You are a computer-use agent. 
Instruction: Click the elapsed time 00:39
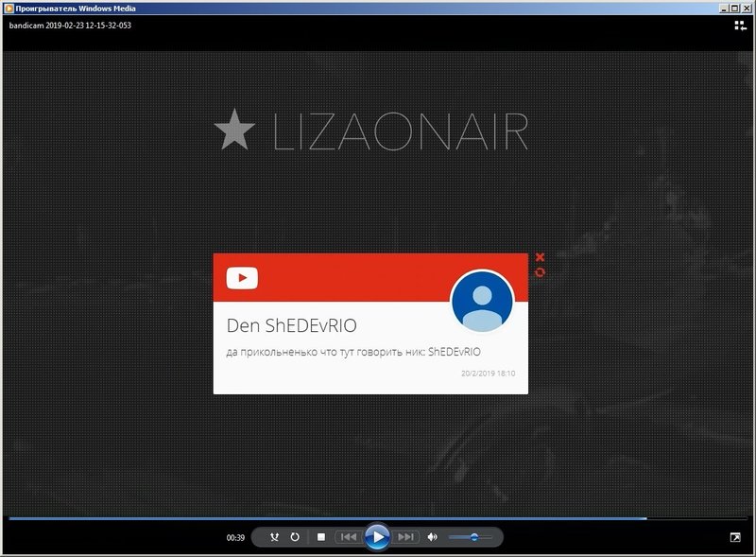tap(235, 537)
